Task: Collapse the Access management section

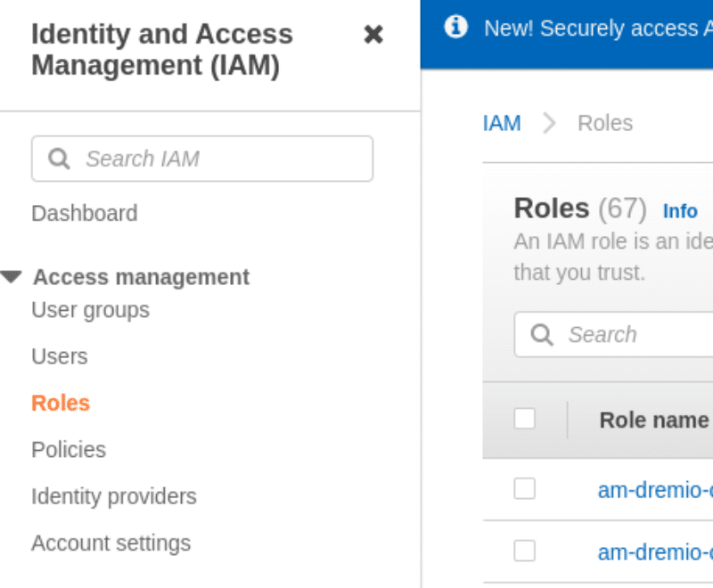Action: pos(12,277)
